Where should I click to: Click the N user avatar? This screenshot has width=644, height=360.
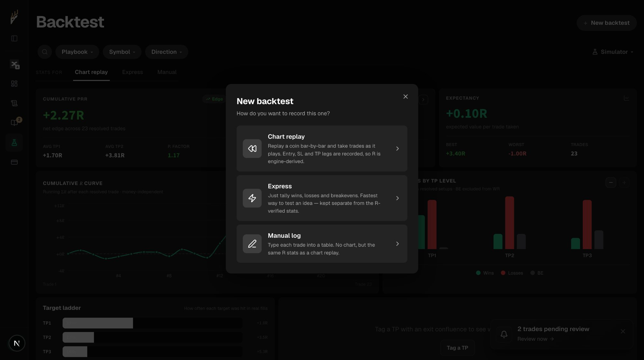point(17,343)
